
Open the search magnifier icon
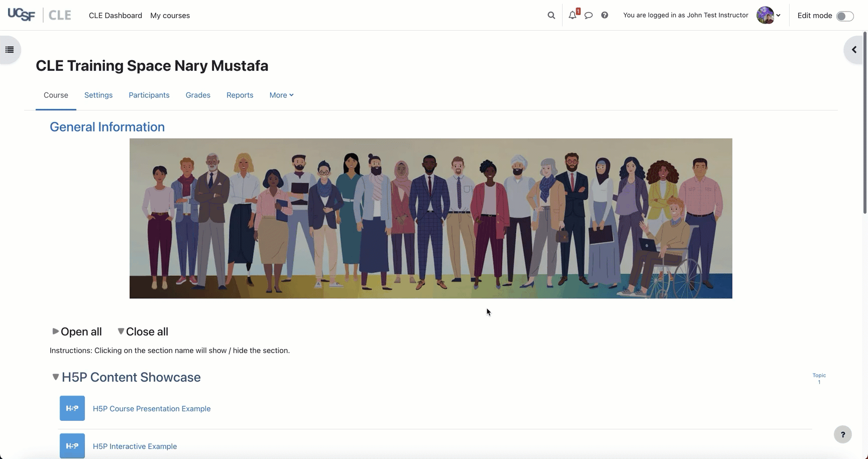[551, 16]
